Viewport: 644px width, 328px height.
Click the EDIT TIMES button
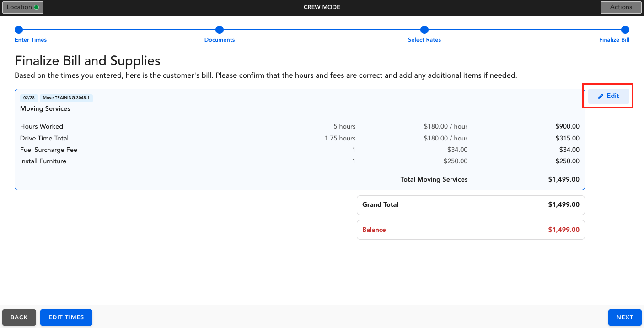66,317
